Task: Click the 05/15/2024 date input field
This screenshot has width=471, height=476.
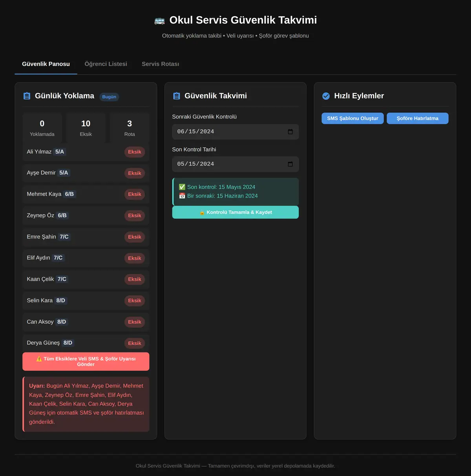Action: coord(235,164)
